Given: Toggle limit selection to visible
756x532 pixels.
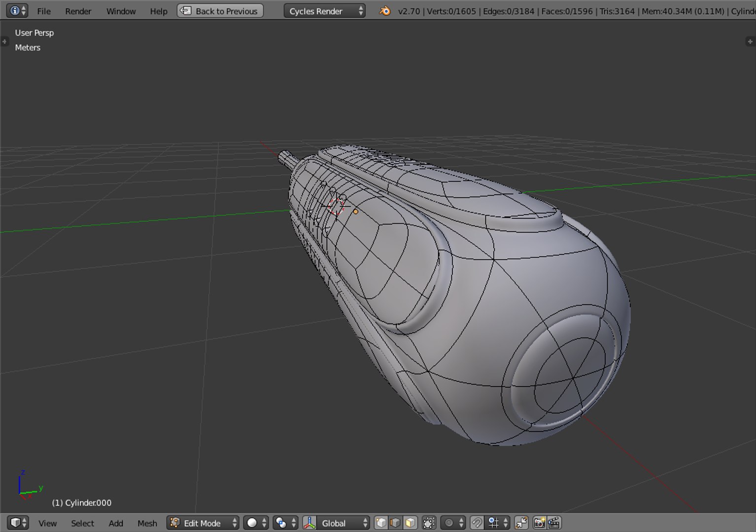Looking at the screenshot, I should (x=429, y=523).
